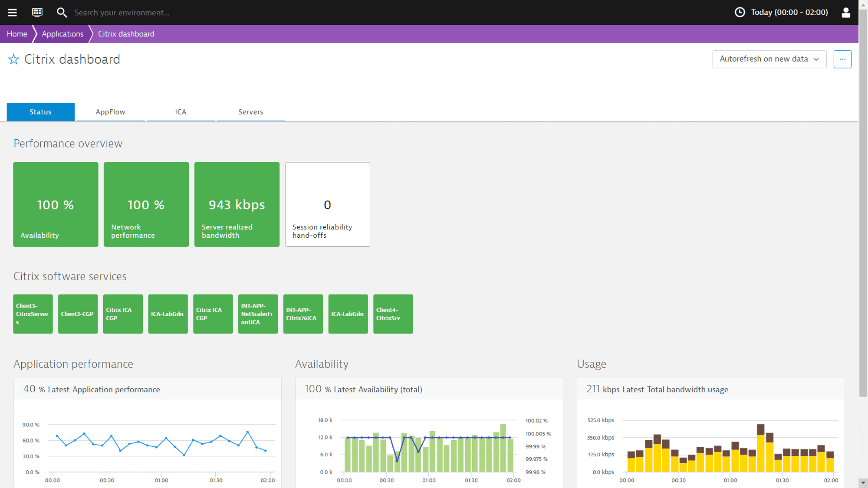The image size is (868, 488).
Task: Open the user profile icon
Action: coord(845,12)
